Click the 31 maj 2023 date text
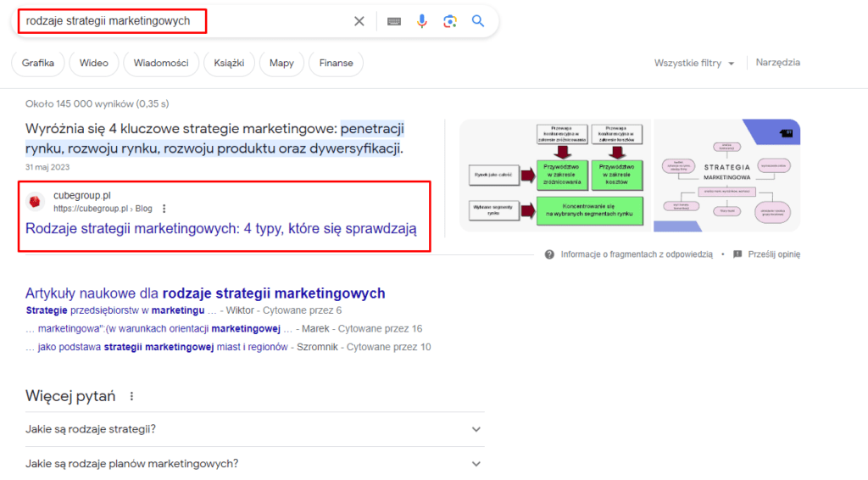The width and height of the screenshot is (868, 480). (47, 167)
